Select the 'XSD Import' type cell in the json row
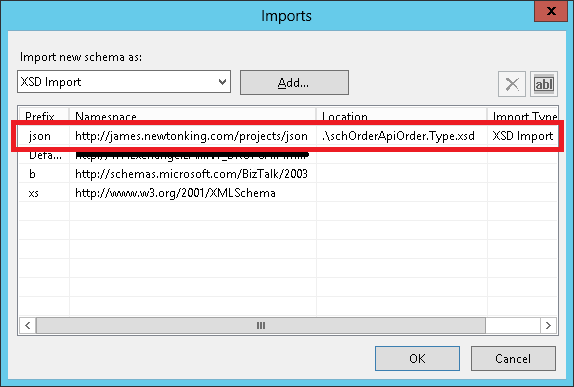The width and height of the screenshot is (574, 387). point(522,136)
